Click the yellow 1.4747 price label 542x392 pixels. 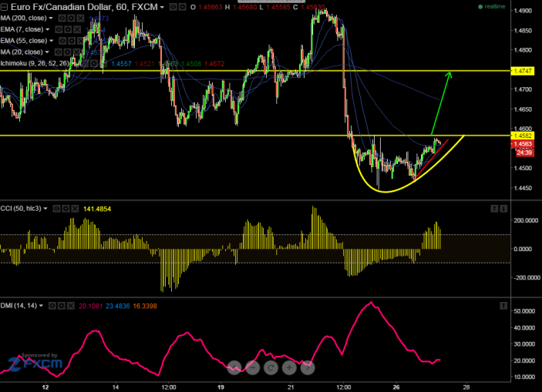coord(522,71)
